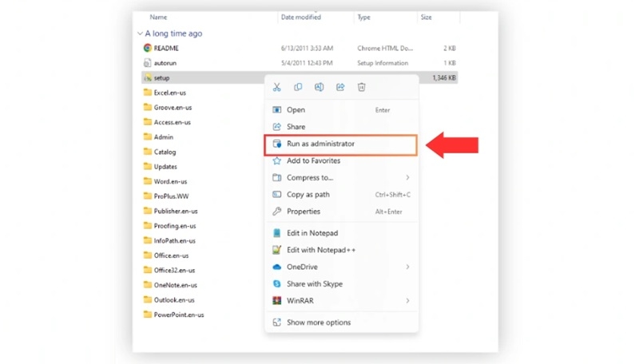Collapse the 'A long time ago' group
The image size is (639, 364).
click(140, 34)
